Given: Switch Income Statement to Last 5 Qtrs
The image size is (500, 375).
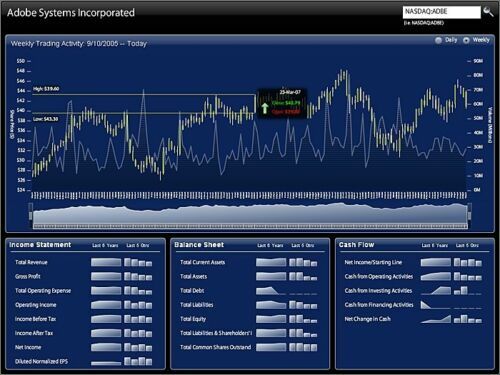Looking at the screenshot, I should (138, 245).
